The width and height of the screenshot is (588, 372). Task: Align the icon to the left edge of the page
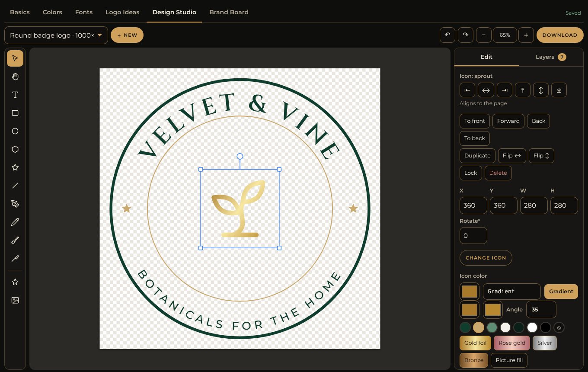[467, 90]
